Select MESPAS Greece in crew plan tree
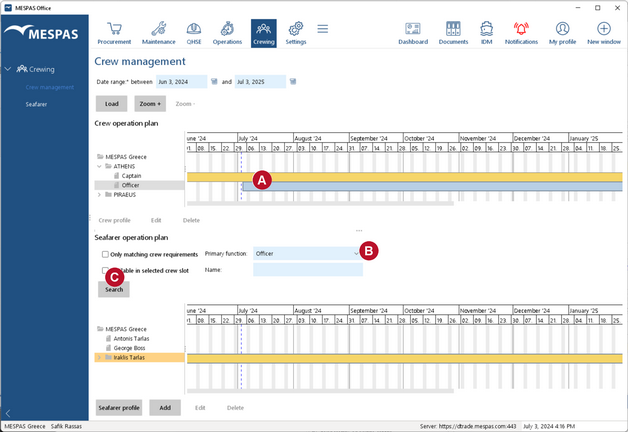The image size is (628, 432). pos(126,157)
